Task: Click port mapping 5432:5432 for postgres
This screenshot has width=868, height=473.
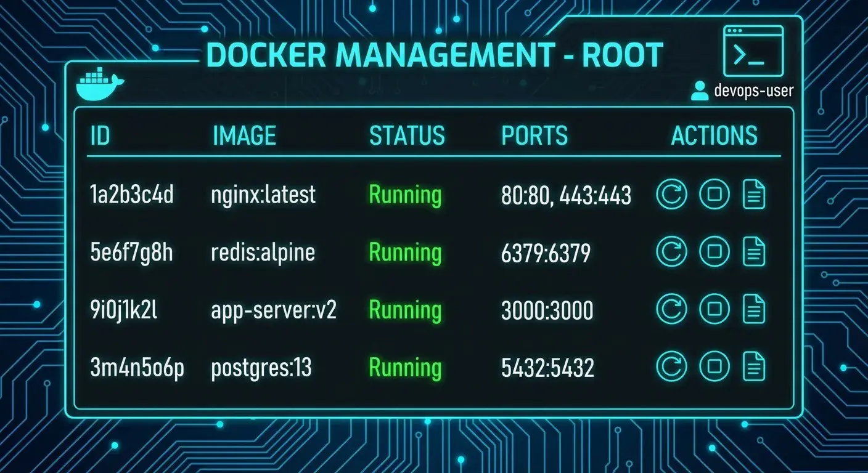Action: click(x=547, y=367)
